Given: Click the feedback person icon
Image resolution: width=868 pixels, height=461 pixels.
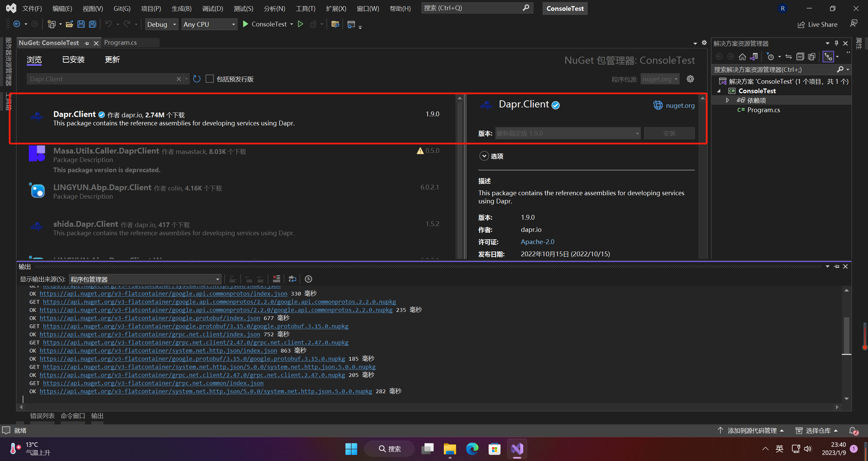Looking at the screenshot, I should point(854,23).
